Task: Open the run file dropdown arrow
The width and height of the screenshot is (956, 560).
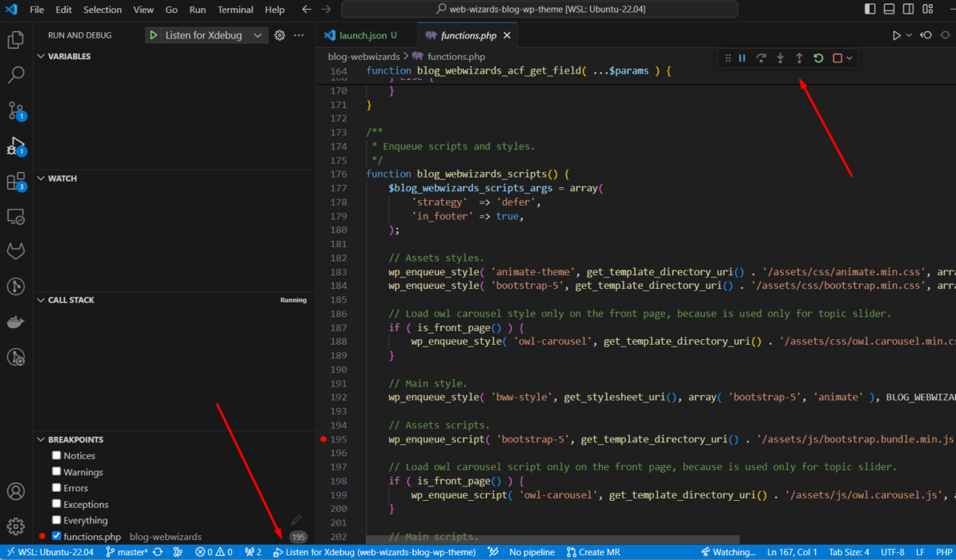Action: tap(909, 35)
